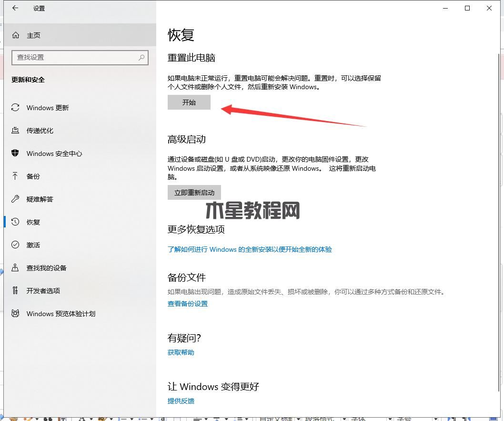
Task: Go back with the arrow beside 设置
Action: [x=15, y=8]
